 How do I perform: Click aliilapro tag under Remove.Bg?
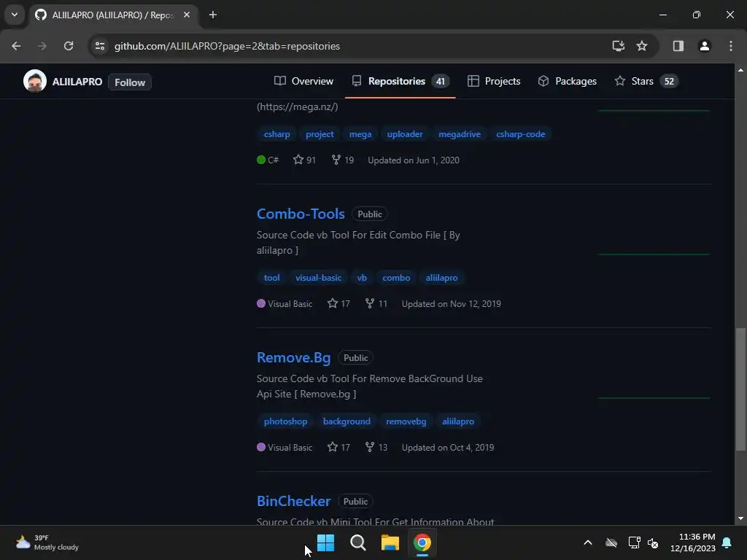[x=458, y=422]
